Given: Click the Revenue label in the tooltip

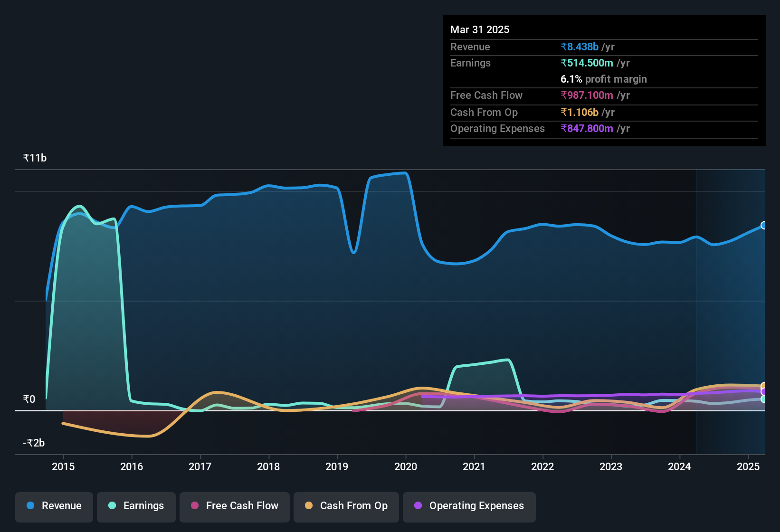Looking at the screenshot, I should tap(470, 47).
